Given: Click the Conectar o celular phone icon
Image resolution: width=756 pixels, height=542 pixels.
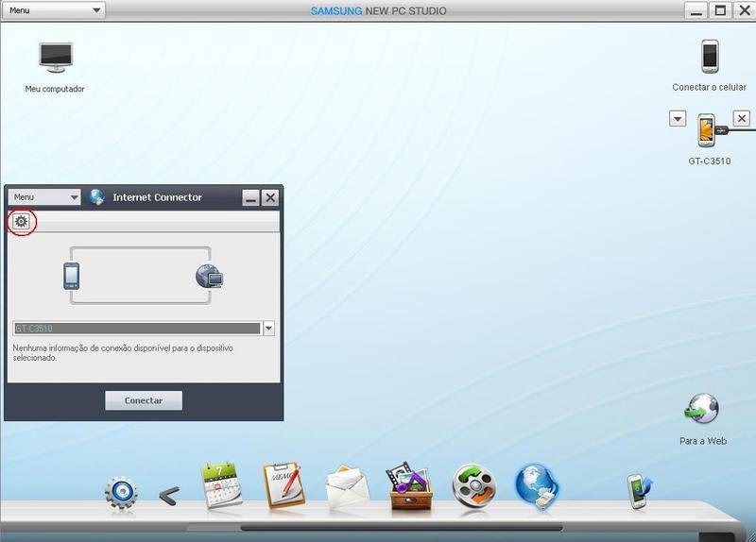Looking at the screenshot, I should click(x=710, y=57).
